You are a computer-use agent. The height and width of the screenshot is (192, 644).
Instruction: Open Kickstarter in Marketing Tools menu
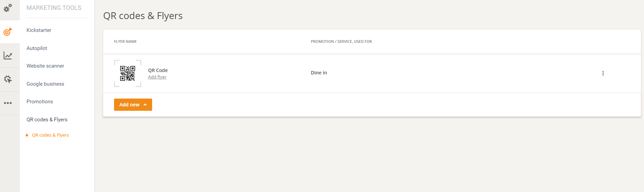(x=39, y=30)
